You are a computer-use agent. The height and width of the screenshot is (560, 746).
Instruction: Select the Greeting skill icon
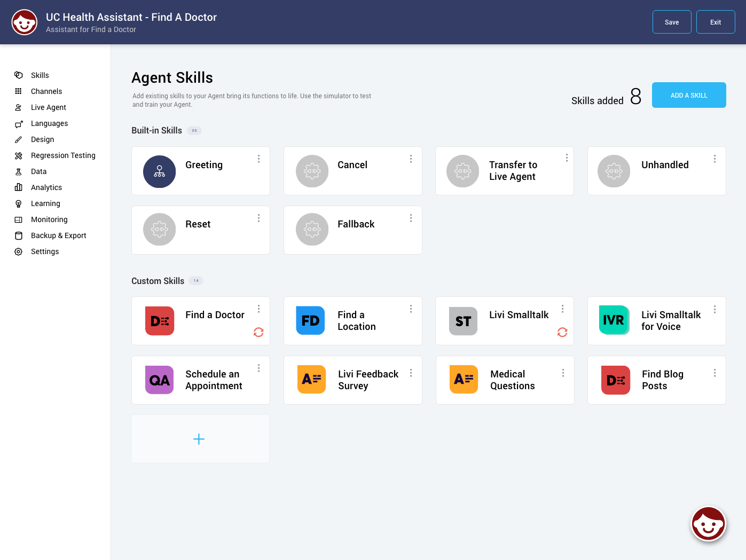[x=159, y=171]
